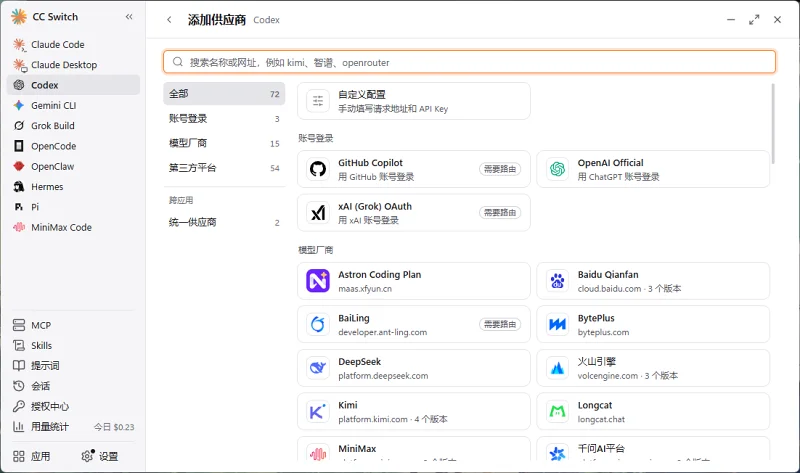This screenshot has height=473, width=800.
Task: Open Grok Build in sidebar
Action: [x=73, y=126]
